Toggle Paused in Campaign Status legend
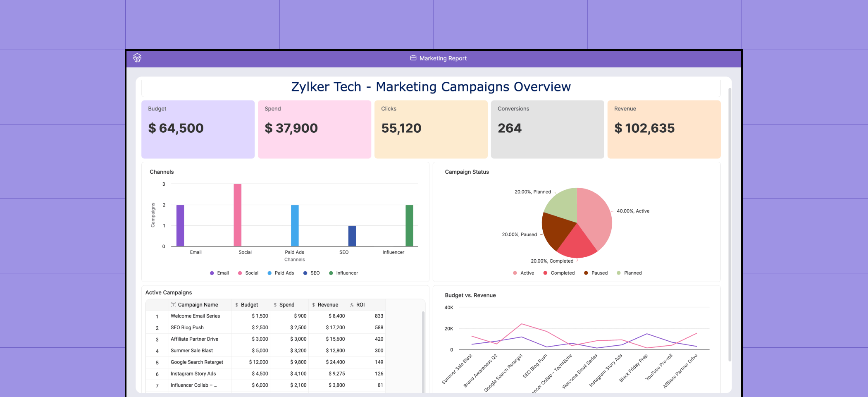This screenshot has height=397, width=868. tap(596, 273)
